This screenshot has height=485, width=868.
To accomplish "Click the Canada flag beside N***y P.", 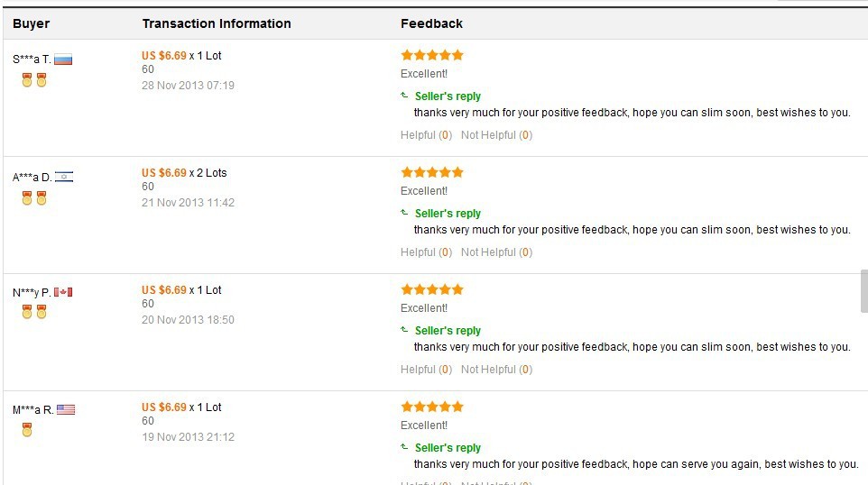I will coord(63,292).
